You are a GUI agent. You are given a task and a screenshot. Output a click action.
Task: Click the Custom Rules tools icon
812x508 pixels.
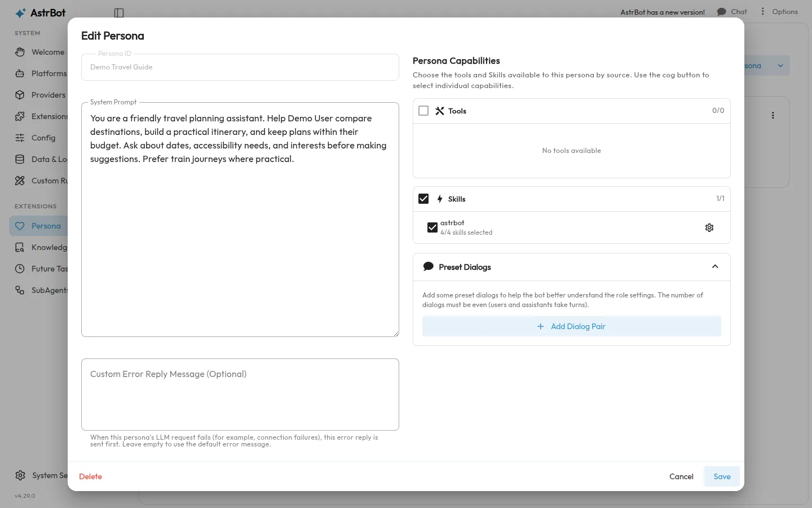tap(20, 181)
